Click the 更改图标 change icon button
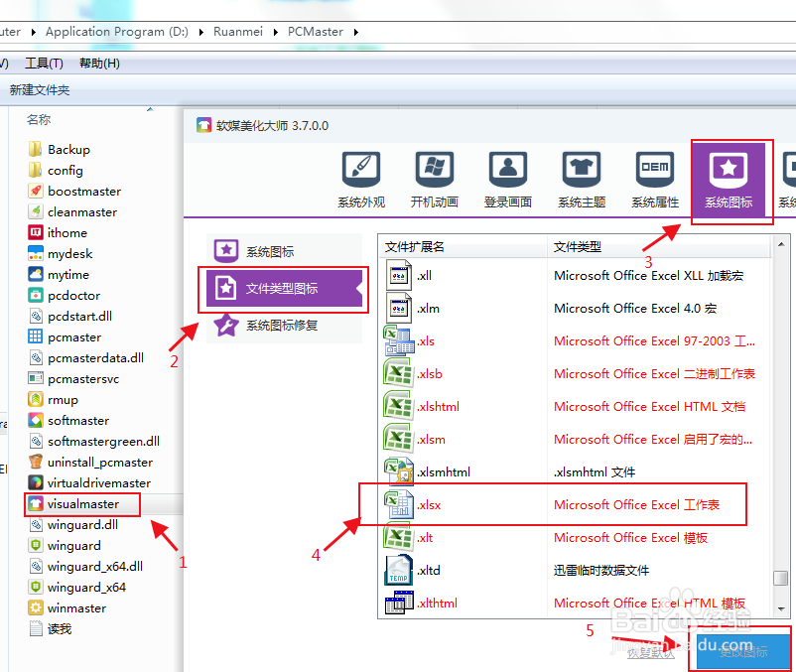Screen dimensions: 796x672 (743, 652)
